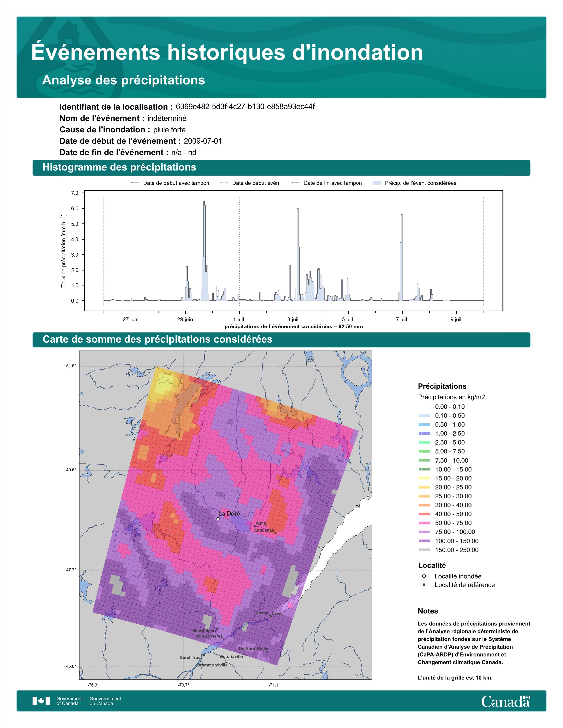Click the Localité inondée legend circle
The width and height of the screenshot is (563, 728).
pos(424,576)
